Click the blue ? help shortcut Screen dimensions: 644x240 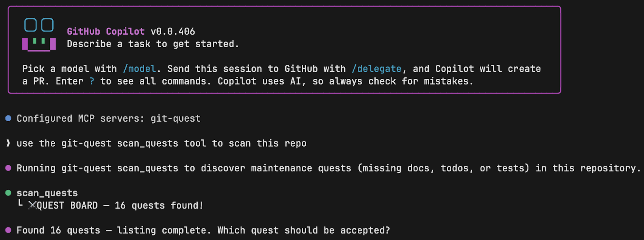pos(92,81)
